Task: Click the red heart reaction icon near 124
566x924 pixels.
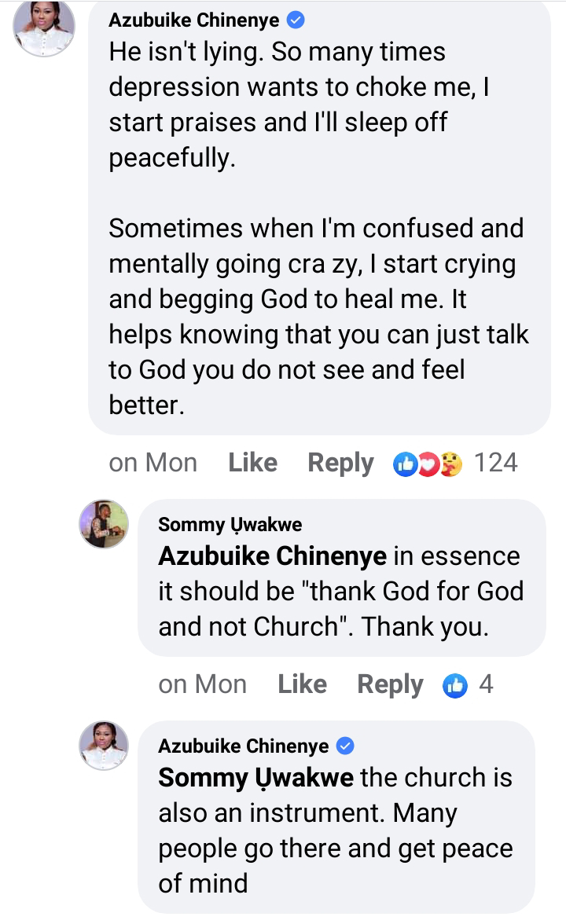Action: coord(428,464)
